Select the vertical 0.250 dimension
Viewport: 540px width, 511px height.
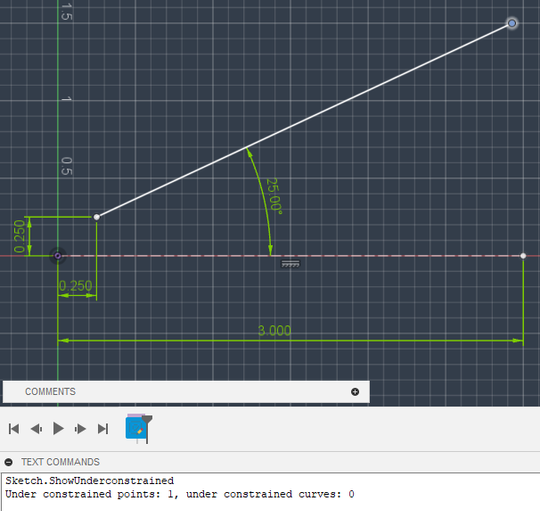[19, 236]
